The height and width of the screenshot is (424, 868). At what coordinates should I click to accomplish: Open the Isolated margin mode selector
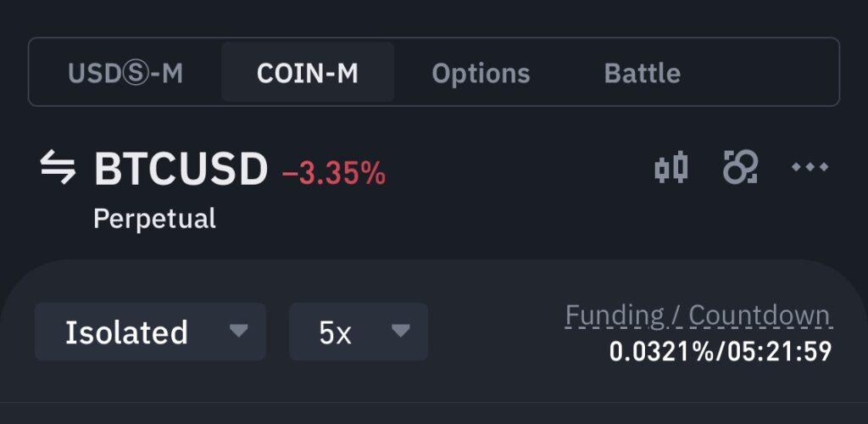click(150, 332)
